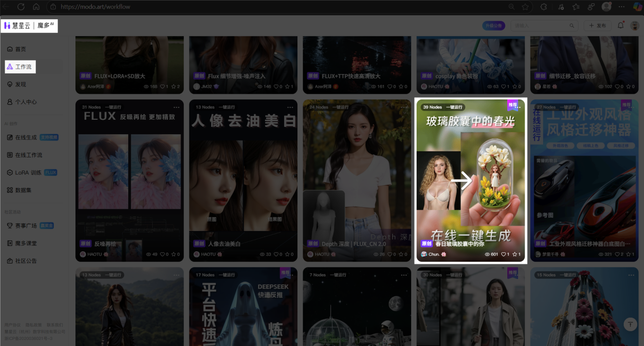This screenshot has width=644, height=346.
Task: Open more options on 玻璃胶囊 card
Action: pos(518,107)
